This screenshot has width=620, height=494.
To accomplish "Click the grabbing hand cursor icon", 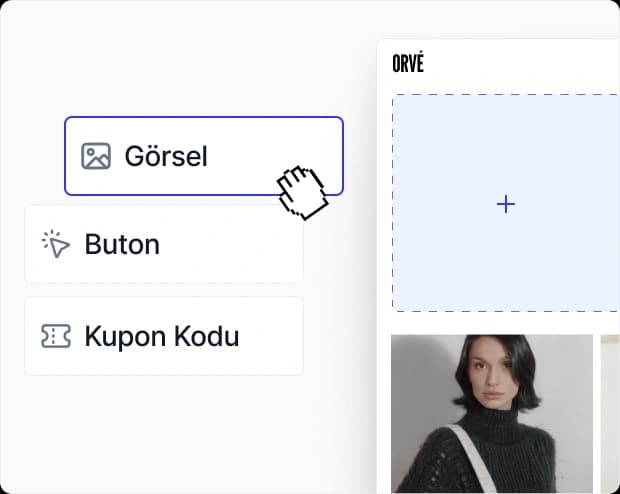I will [303, 192].
